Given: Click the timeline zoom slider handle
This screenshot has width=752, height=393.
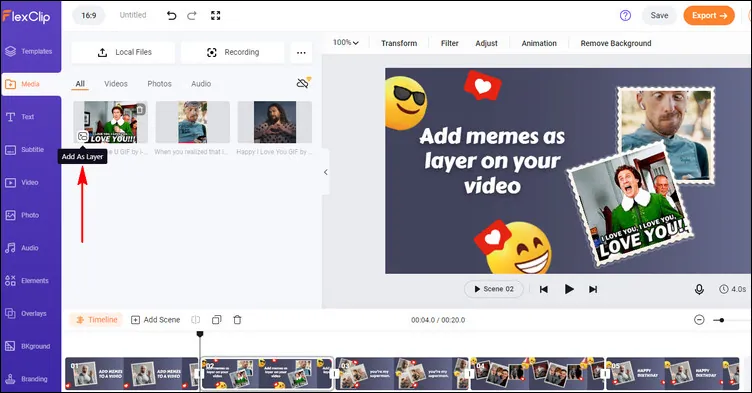Looking at the screenshot, I should pos(722,320).
